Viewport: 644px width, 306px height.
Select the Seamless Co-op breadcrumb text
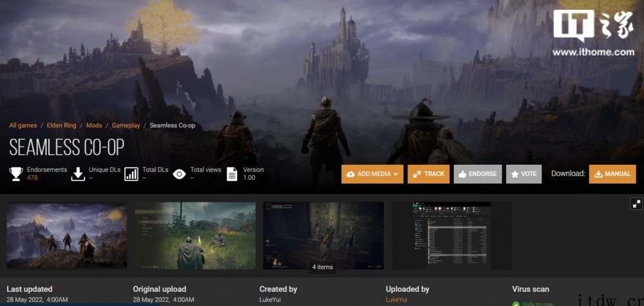click(x=173, y=125)
